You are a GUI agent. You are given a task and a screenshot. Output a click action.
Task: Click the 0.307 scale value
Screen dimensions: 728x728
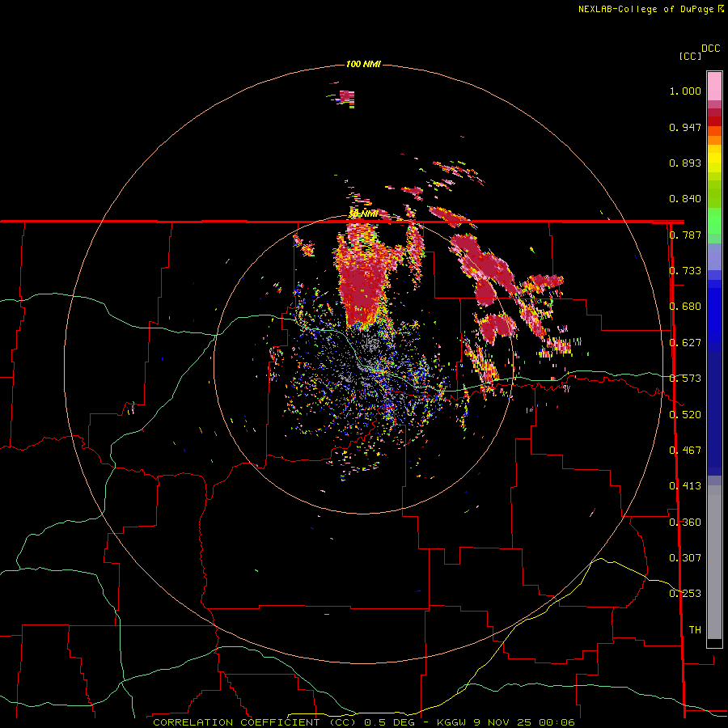685,558
